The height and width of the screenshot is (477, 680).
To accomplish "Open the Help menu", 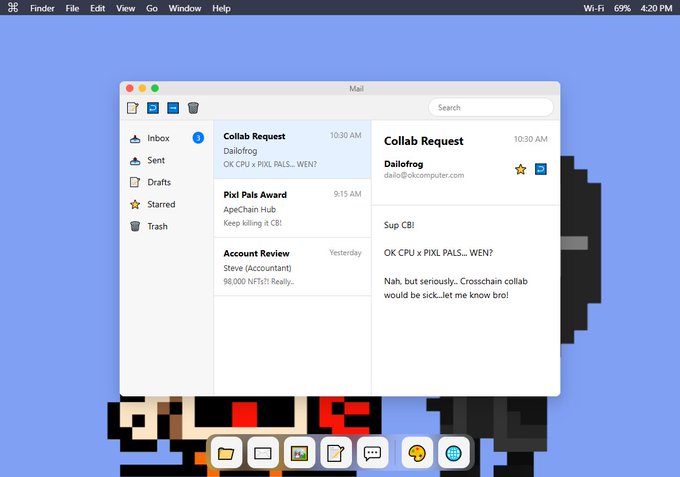I will pyautogui.click(x=221, y=8).
